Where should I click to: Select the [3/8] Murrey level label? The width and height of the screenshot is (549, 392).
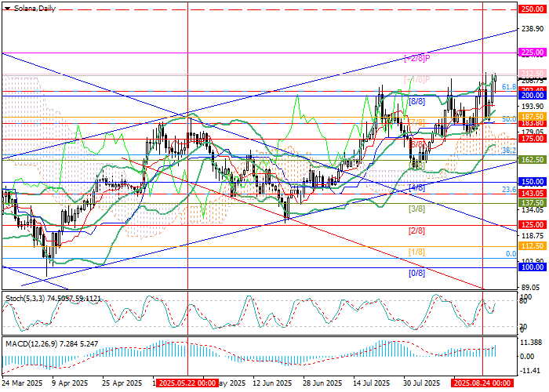pos(417,209)
